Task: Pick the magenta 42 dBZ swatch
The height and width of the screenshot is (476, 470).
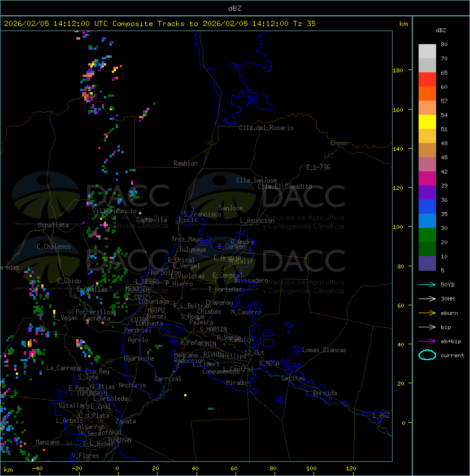Action: 427,179
